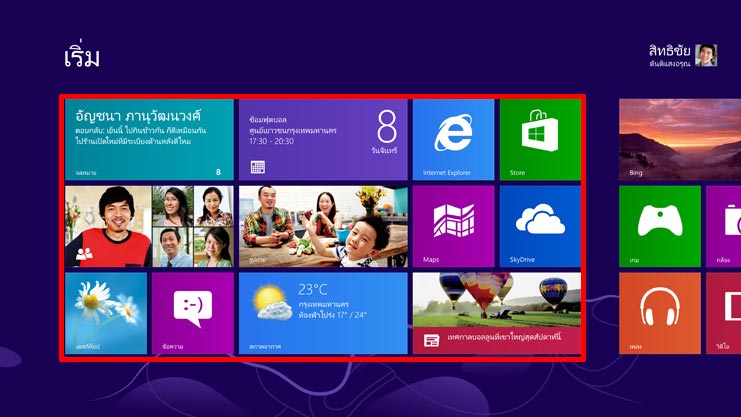Image resolution: width=741 pixels, height=417 pixels.
Task: Click the People icon on the contacts tile
Action: (83, 254)
